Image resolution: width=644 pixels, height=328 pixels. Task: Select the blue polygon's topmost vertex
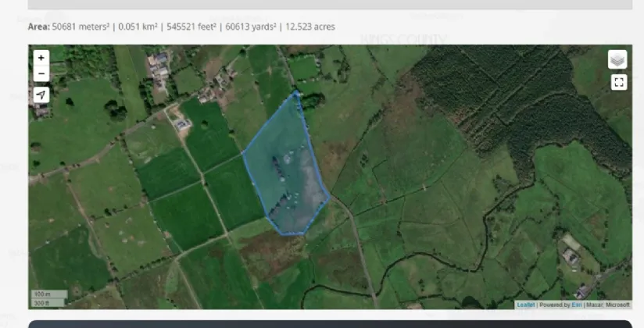point(296,92)
